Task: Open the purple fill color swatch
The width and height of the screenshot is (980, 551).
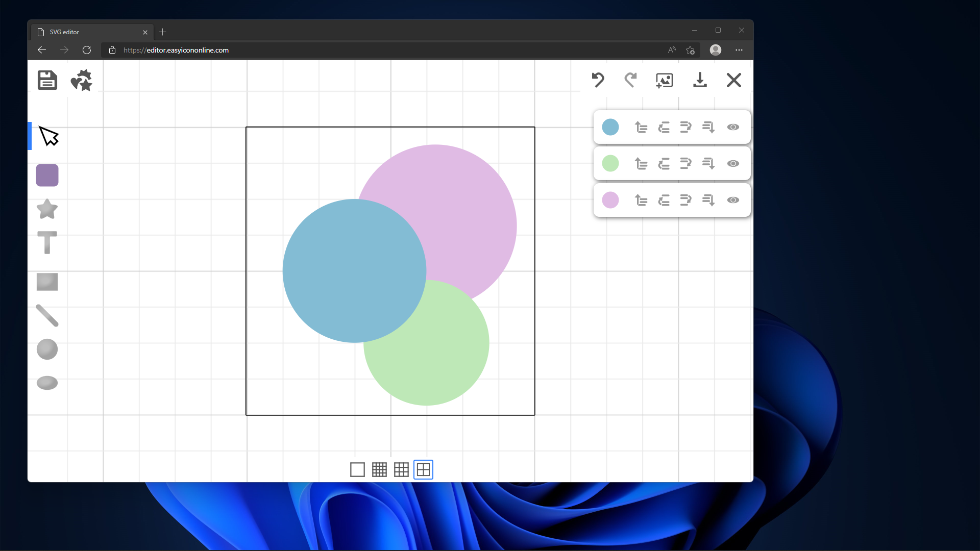Action: click(x=47, y=176)
